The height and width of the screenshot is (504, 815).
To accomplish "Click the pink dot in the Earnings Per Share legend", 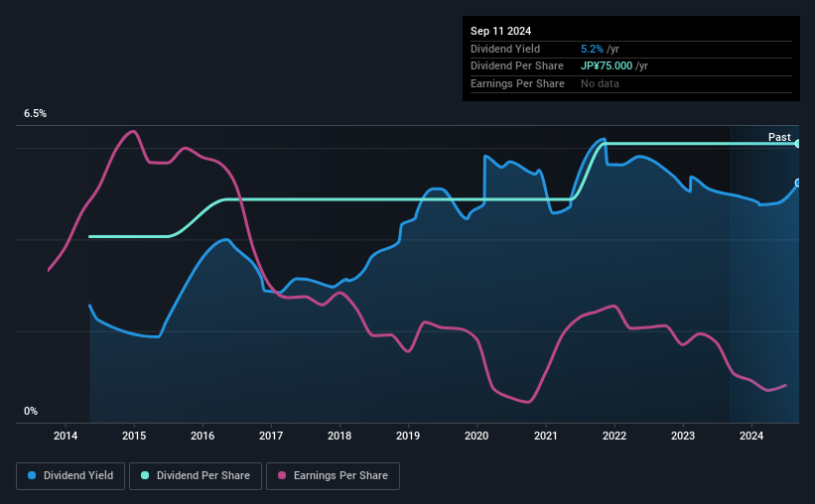I will (x=282, y=475).
